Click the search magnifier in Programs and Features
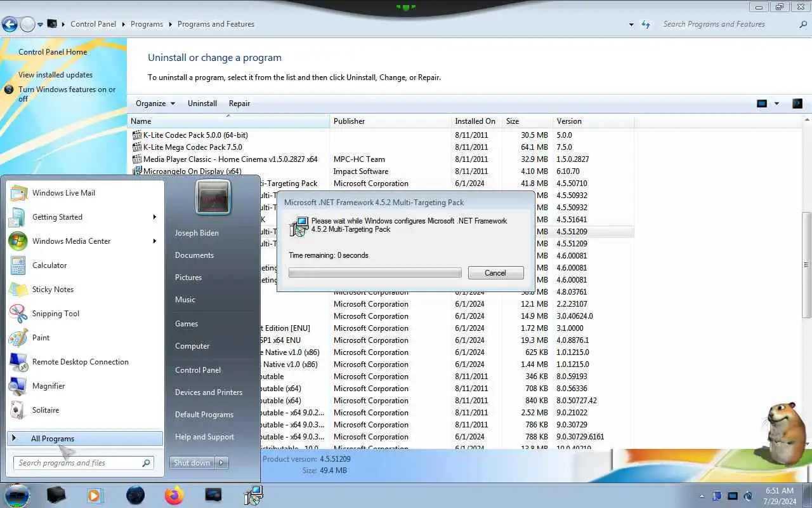 click(x=803, y=24)
